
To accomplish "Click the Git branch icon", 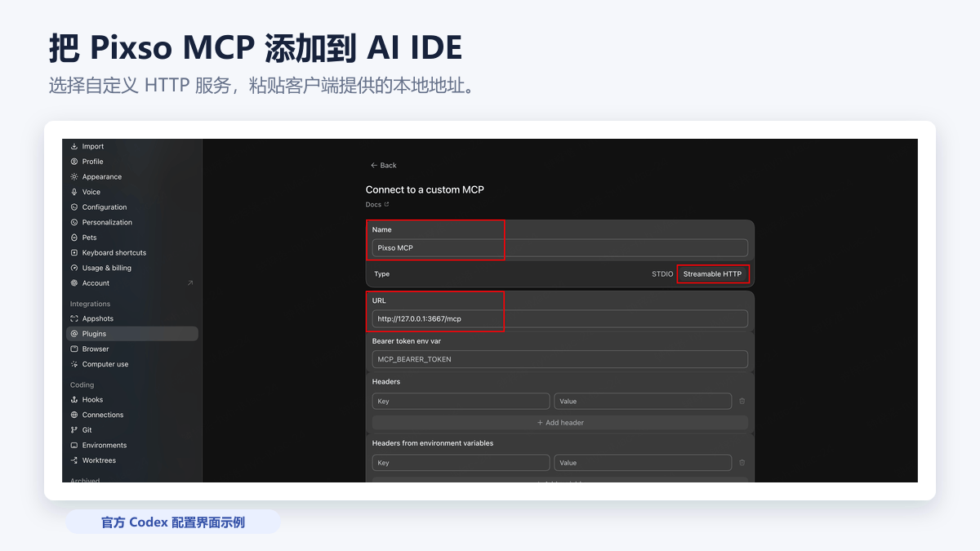I will (74, 430).
